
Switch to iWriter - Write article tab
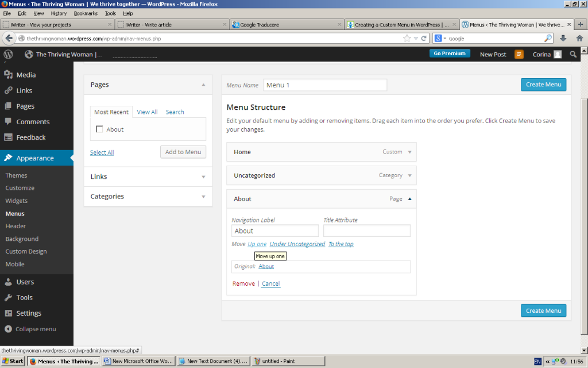pyautogui.click(x=172, y=24)
